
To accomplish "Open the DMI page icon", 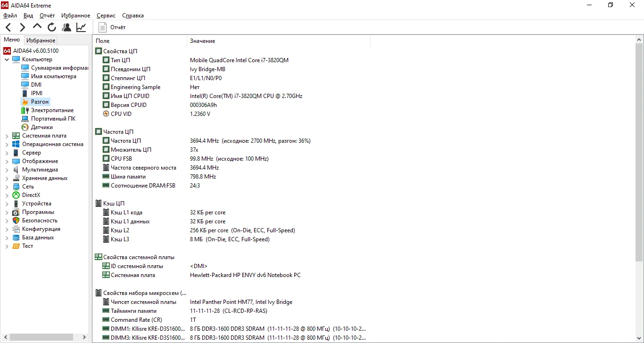I will pyautogui.click(x=25, y=85).
